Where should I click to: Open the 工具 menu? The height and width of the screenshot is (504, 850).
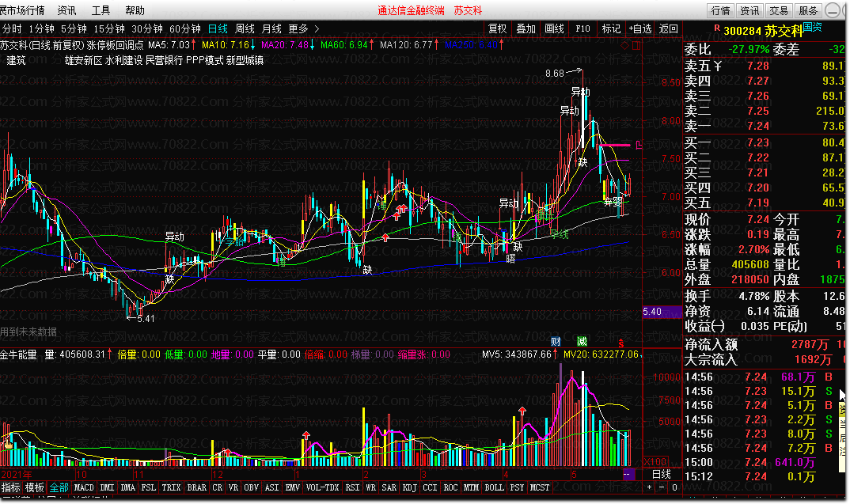[x=101, y=10]
